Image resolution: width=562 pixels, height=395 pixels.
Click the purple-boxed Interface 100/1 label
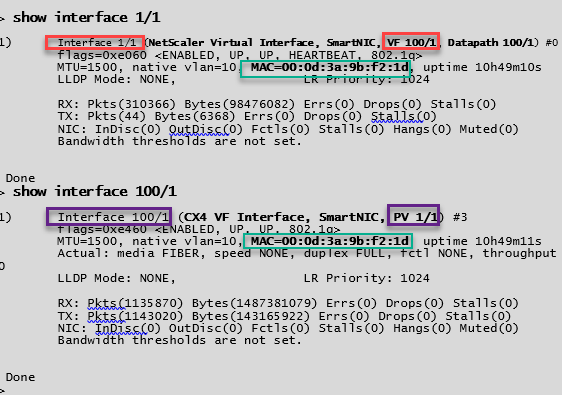pos(113,217)
